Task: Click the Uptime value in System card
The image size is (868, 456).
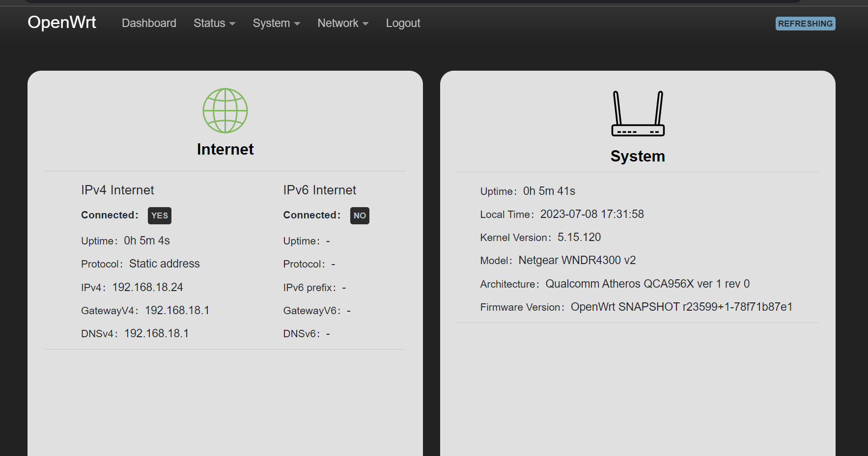Action: (x=549, y=191)
